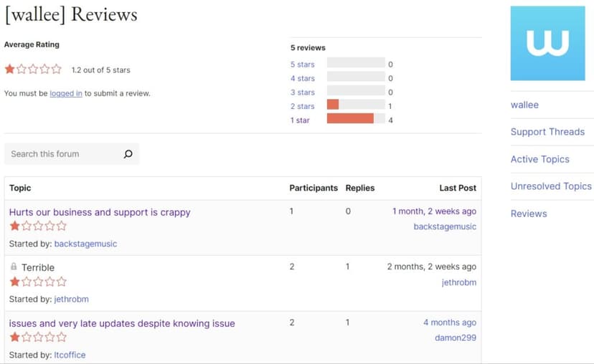Image resolution: width=594 pixels, height=364 pixels.
Task: Click star rating under backstagemusic review
Action: point(38,226)
